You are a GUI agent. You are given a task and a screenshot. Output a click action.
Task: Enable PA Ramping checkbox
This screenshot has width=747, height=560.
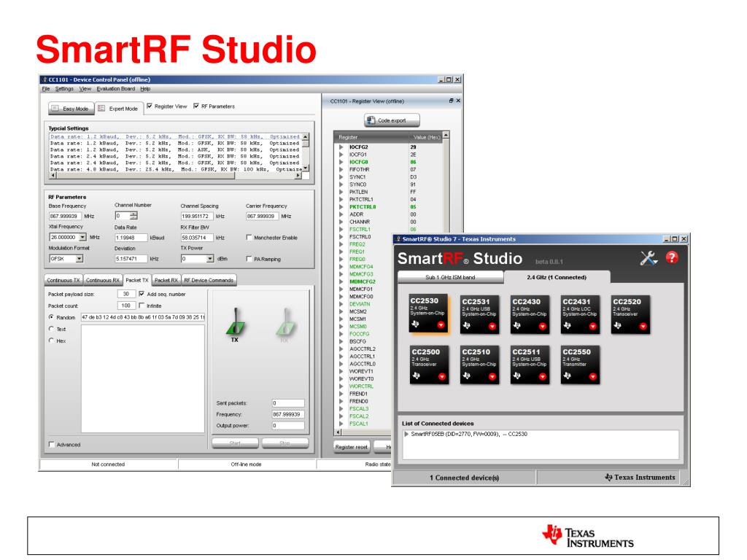tap(249, 259)
